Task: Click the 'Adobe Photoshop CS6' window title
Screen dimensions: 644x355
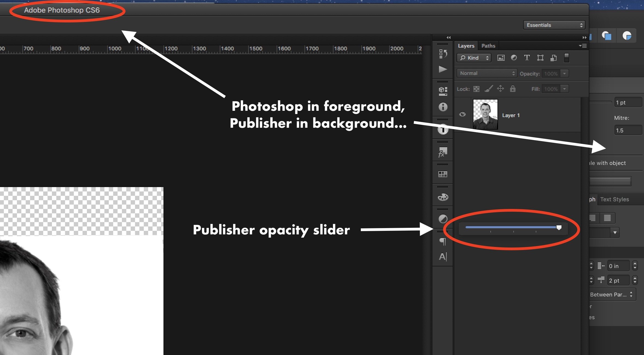Action: [x=62, y=10]
